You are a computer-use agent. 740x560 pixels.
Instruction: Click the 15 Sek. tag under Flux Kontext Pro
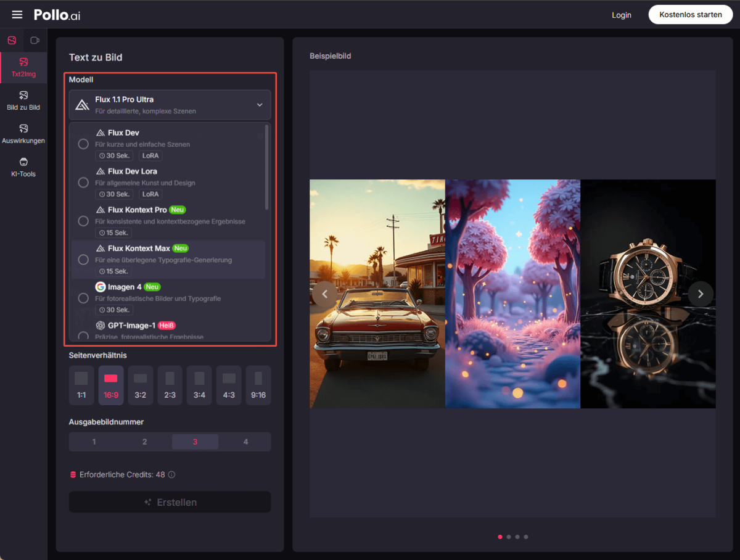pyautogui.click(x=114, y=233)
